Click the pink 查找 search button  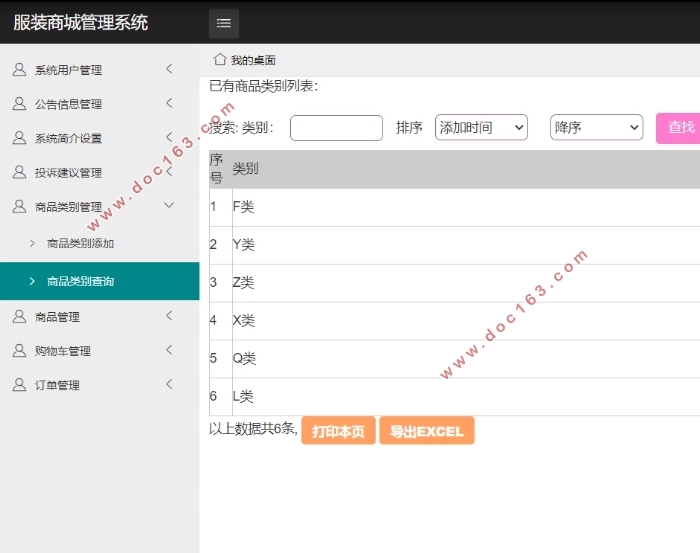coord(680,128)
